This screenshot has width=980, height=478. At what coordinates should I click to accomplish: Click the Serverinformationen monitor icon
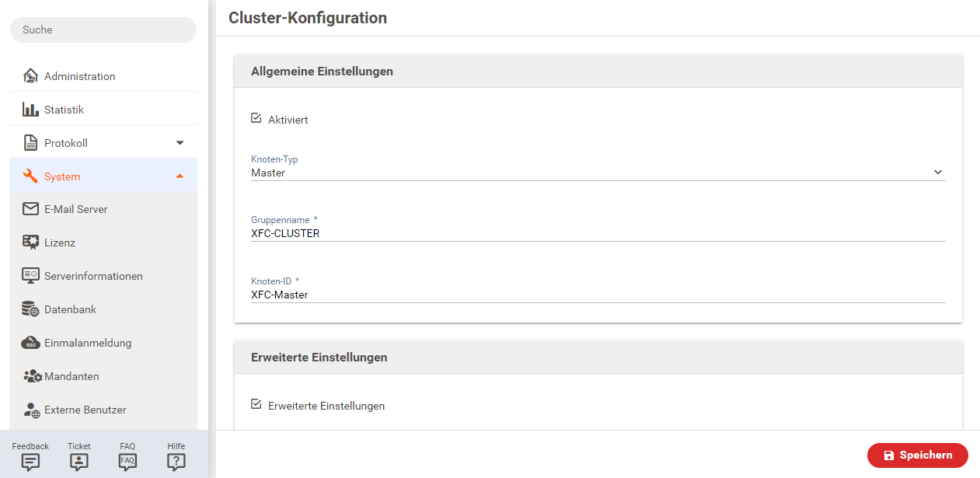tap(31, 276)
